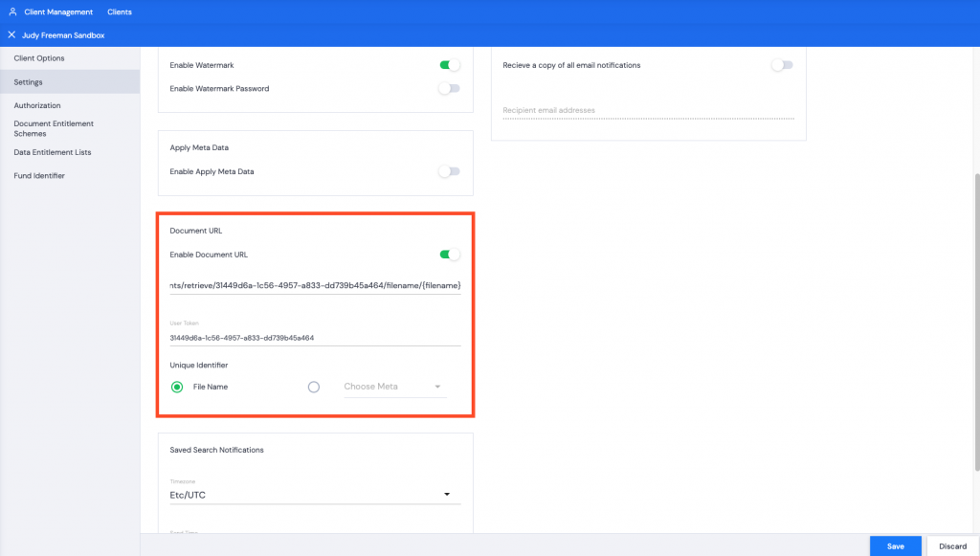Go to the Clients section

point(120,11)
